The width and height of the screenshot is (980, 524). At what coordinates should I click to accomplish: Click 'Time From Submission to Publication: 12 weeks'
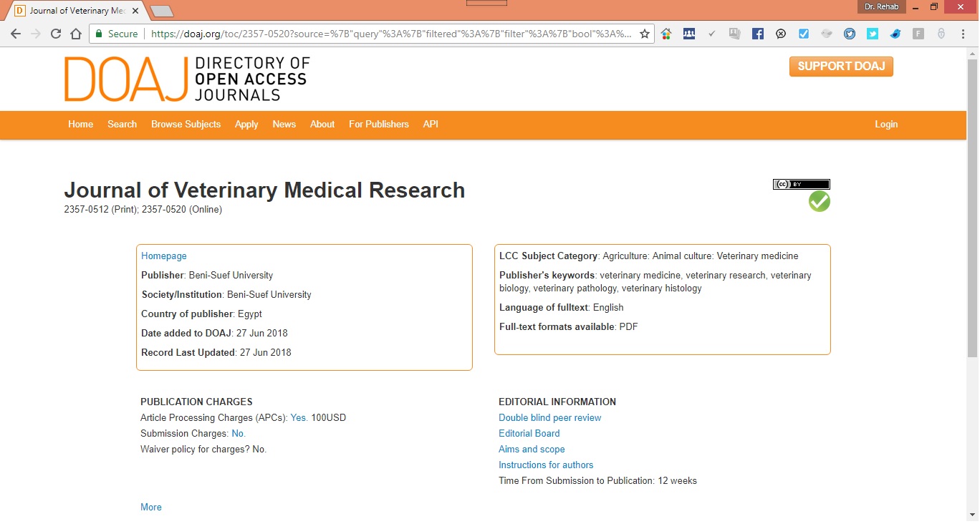(x=597, y=480)
